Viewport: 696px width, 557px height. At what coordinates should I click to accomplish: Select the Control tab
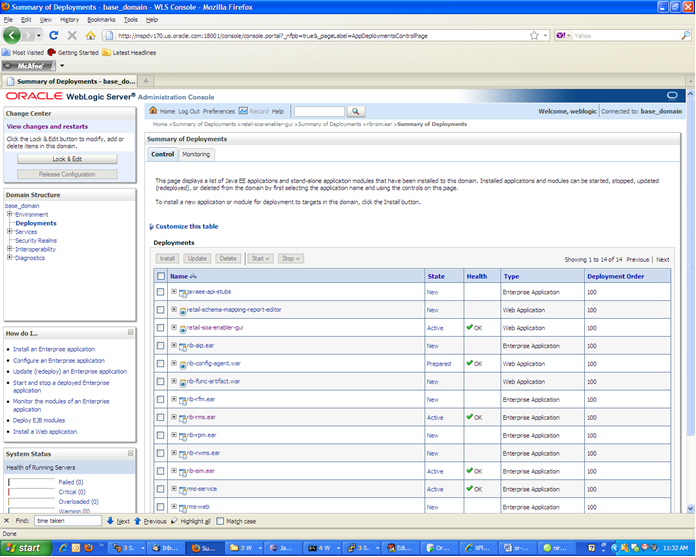coord(162,154)
